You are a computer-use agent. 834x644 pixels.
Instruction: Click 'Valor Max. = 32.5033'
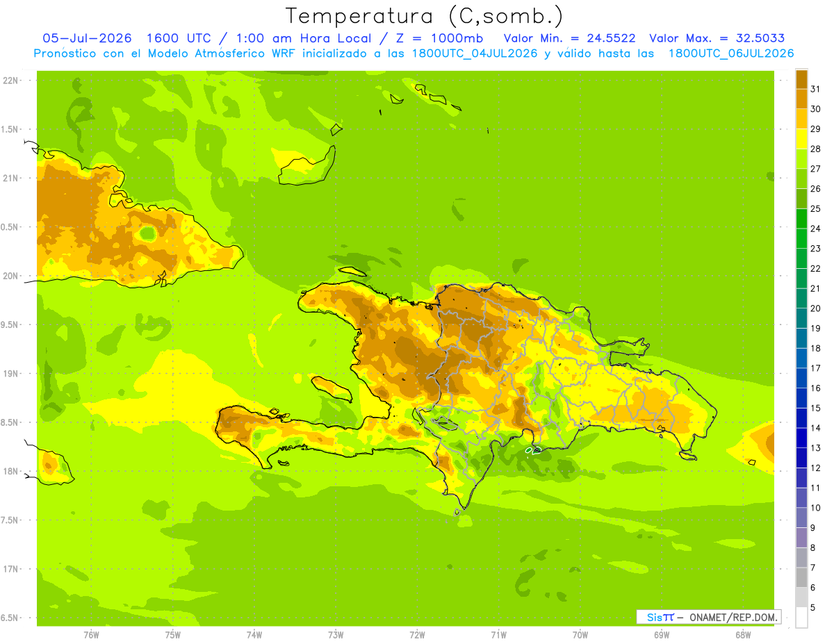717,38
